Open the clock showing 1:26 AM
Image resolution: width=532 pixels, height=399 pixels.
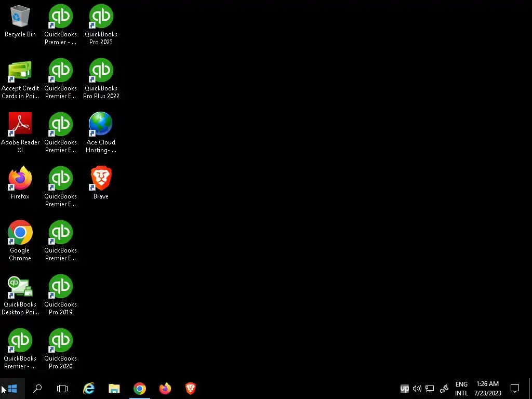(487, 389)
